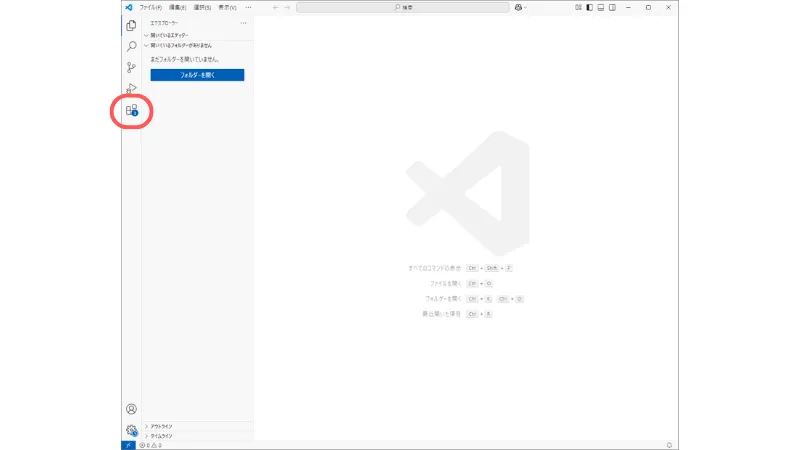Open the Manage gear icon
The image size is (800, 450).
point(131,430)
